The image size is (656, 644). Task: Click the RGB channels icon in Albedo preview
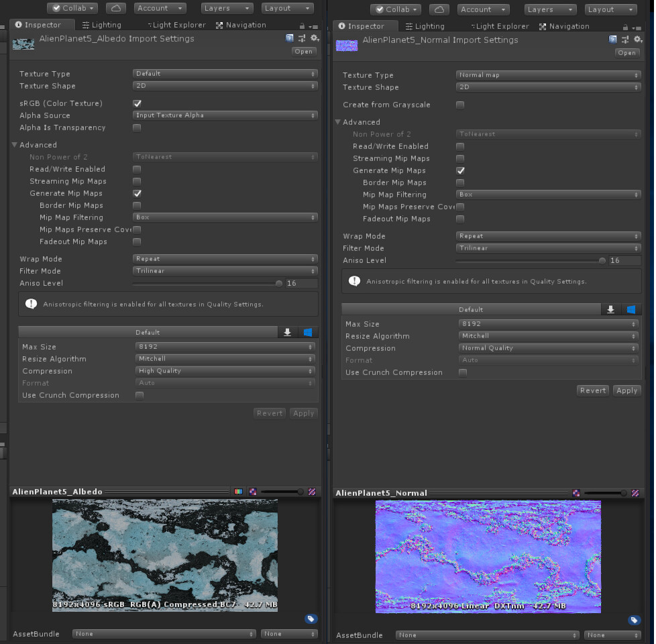(x=239, y=491)
